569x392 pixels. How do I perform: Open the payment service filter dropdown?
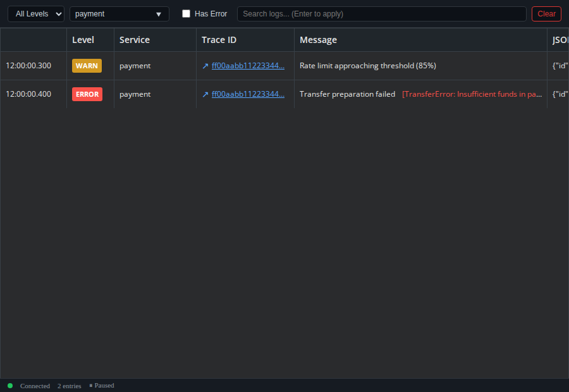[x=119, y=14]
